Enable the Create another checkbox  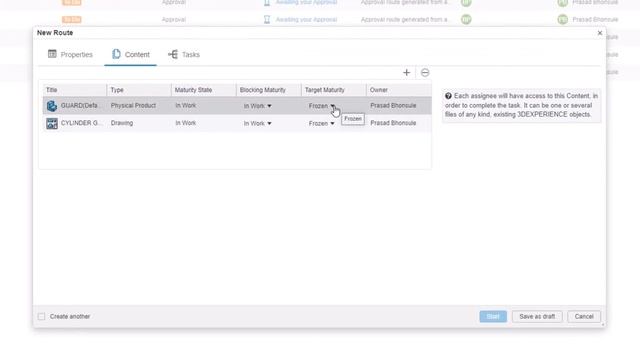pos(41,316)
